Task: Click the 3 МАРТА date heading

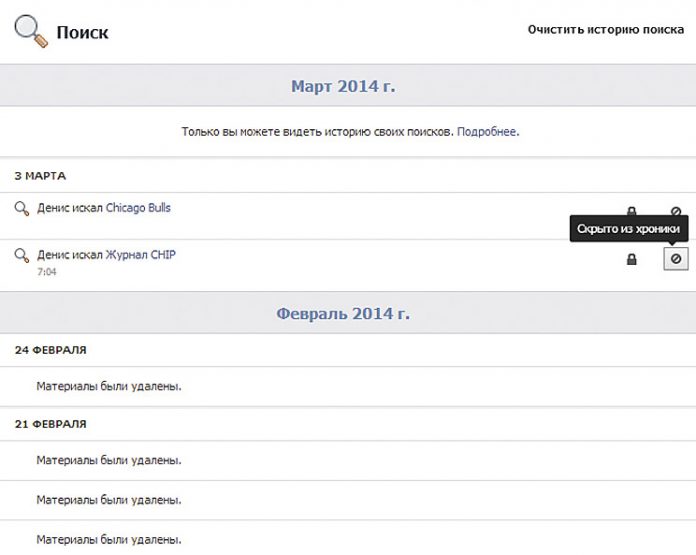Action: pos(40,176)
